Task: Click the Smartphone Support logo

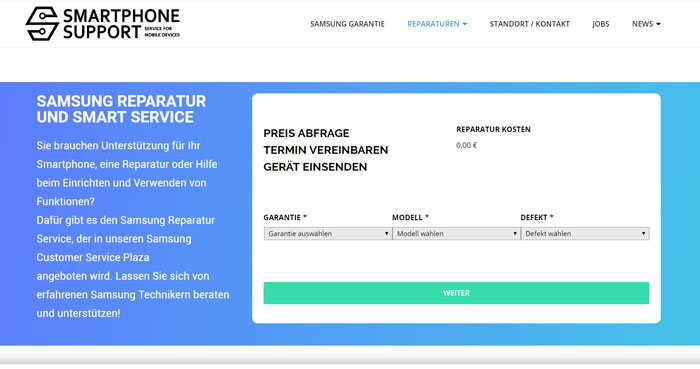Action: [x=103, y=24]
